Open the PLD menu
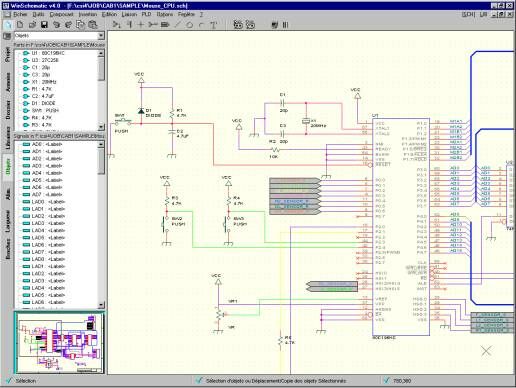The image size is (516, 388). (x=146, y=14)
